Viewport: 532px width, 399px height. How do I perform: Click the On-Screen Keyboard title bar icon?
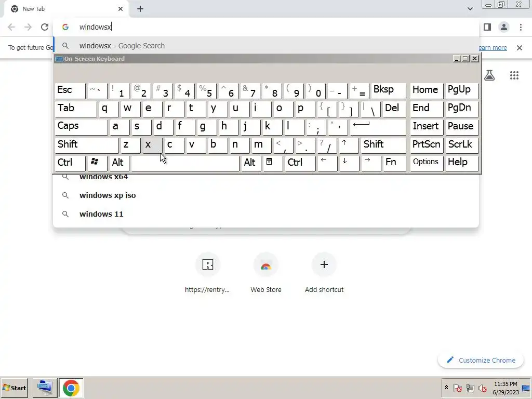coord(59,59)
